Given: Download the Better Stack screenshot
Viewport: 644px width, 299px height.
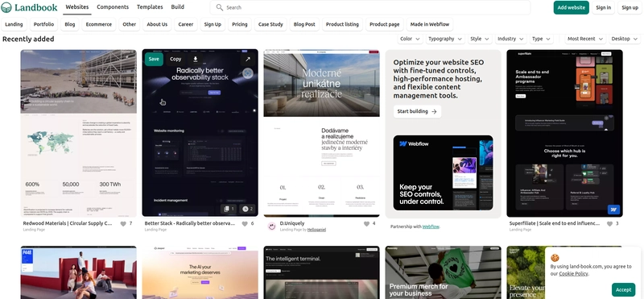Looking at the screenshot, I should [x=196, y=59].
